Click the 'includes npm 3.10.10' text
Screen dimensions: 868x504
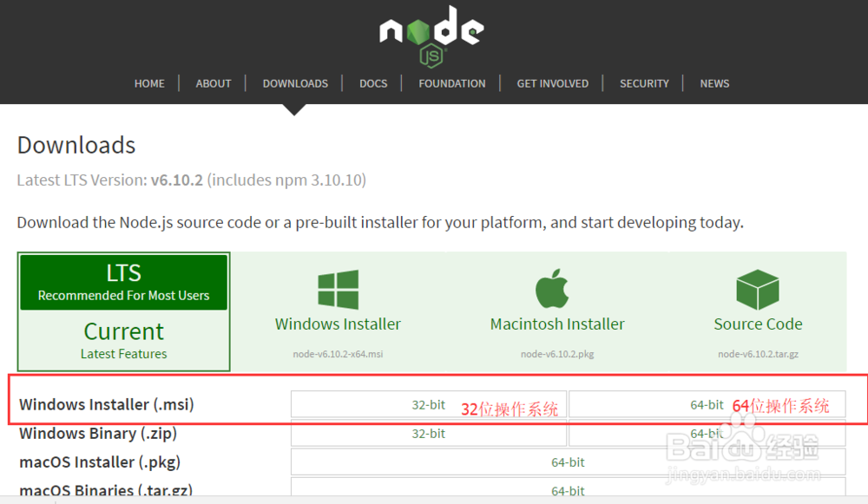pyautogui.click(x=286, y=180)
